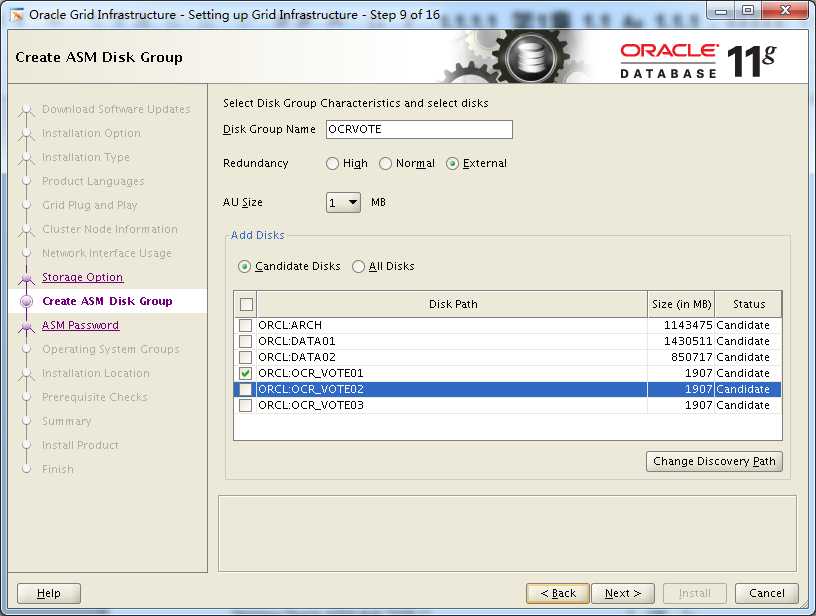816x616 pixels.
Task: Choose All Disks radio button
Action: [358, 267]
